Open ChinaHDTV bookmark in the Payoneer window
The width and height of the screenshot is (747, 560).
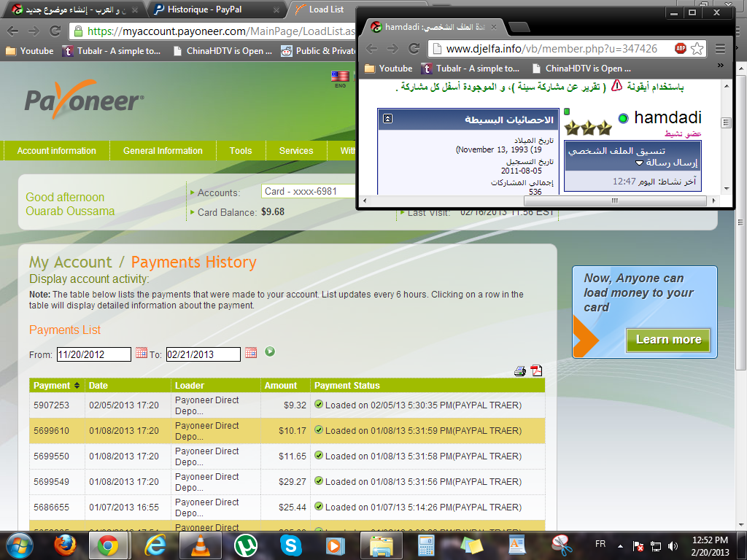tap(222, 51)
